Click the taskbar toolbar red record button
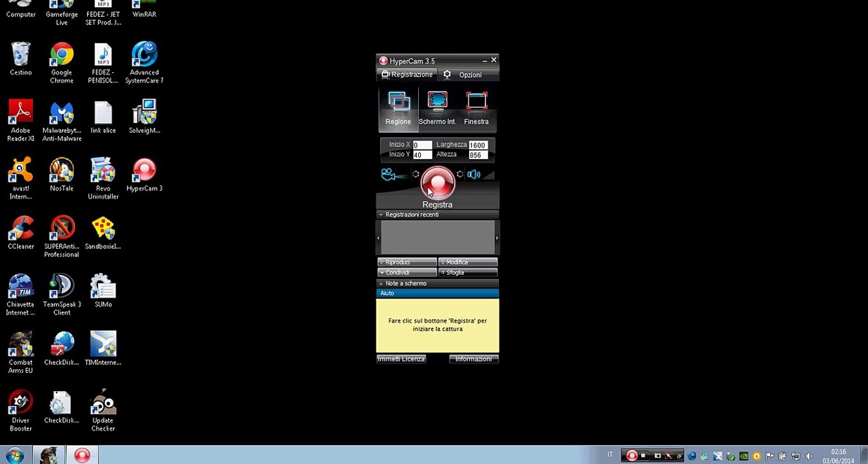This screenshot has width=868, height=464. [x=632, y=456]
